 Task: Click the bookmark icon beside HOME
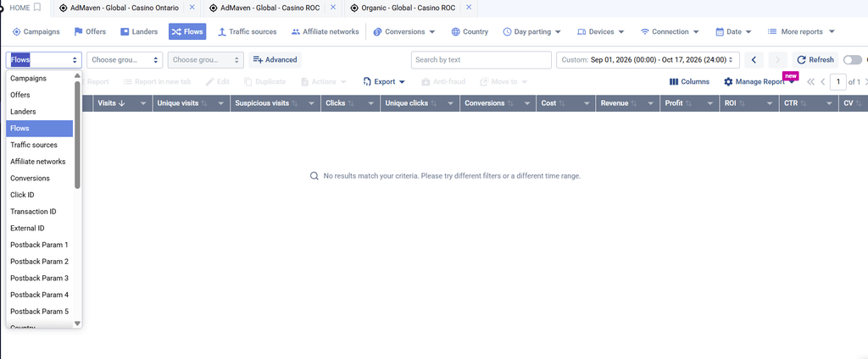tap(37, 8)
